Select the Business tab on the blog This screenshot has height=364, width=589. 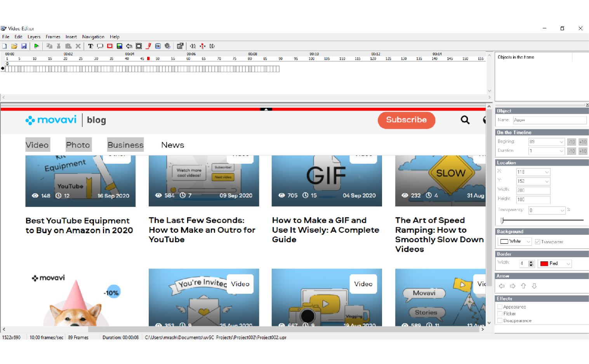click(x=125, y=145)
